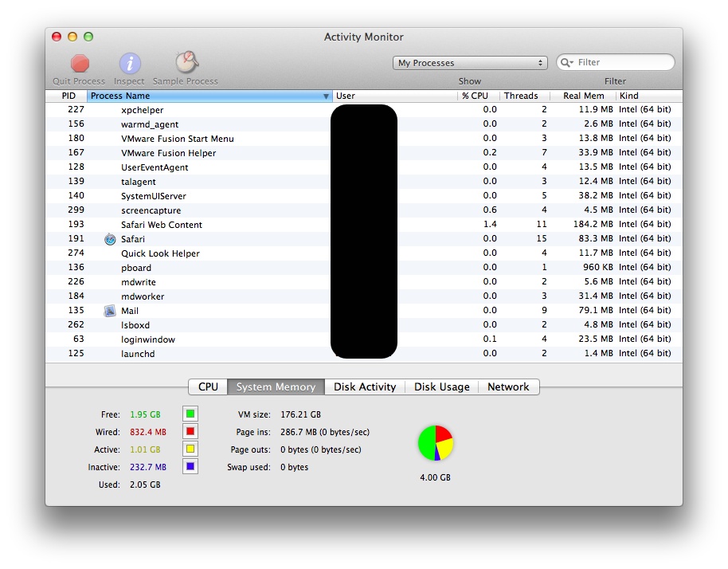728x569 pixels.
Task: Click the green zoom window button
Action: pos(88,37)
